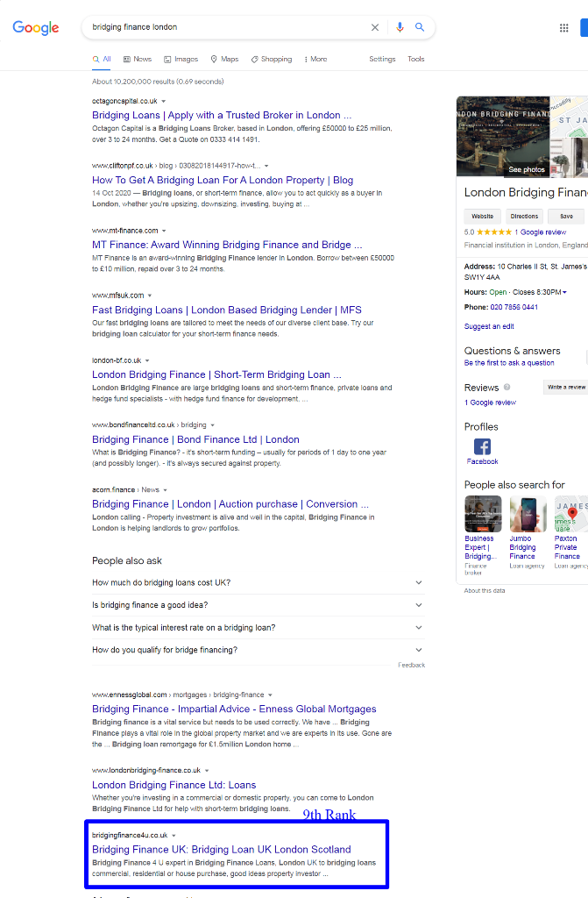
Task: Open dropdown arrow beside bridgingfinance4u.co.uk
Action: coord(174,836)
